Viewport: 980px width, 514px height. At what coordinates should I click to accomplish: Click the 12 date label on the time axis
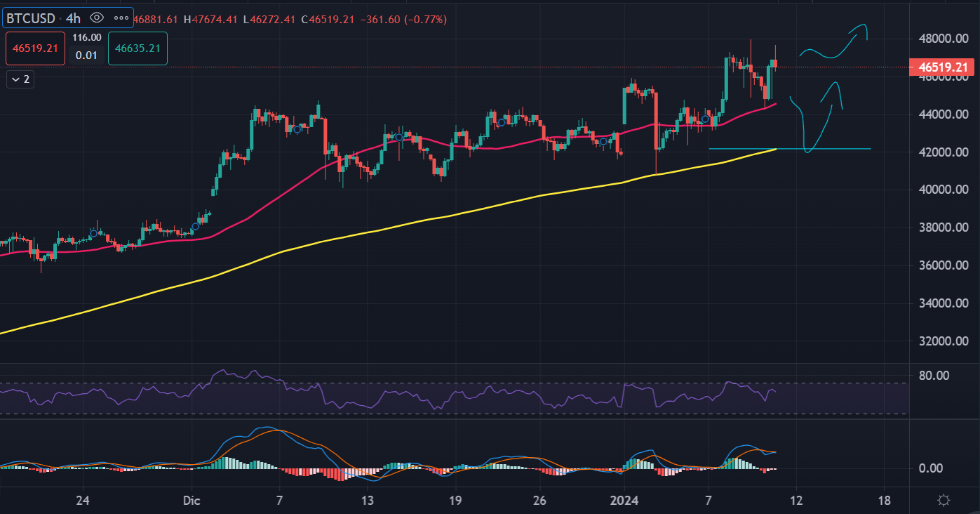[x=796, y=501]
